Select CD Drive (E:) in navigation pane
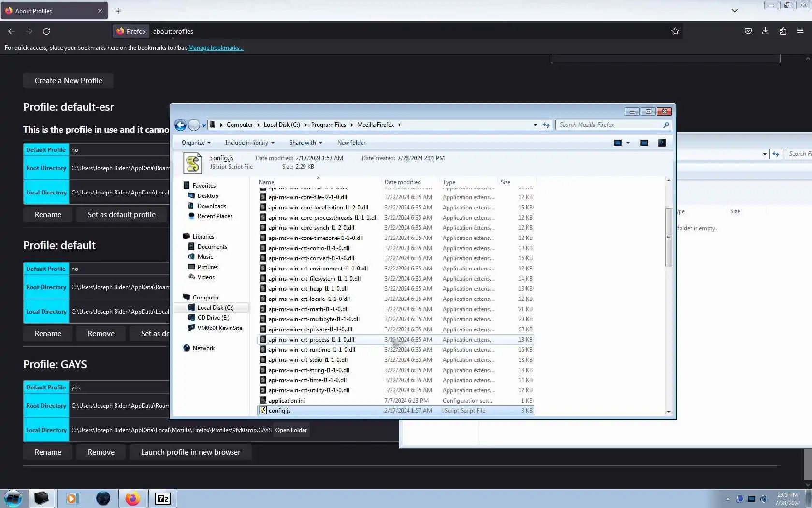The image size is (812, 508). pyautogui.click(x=213, y=318)
